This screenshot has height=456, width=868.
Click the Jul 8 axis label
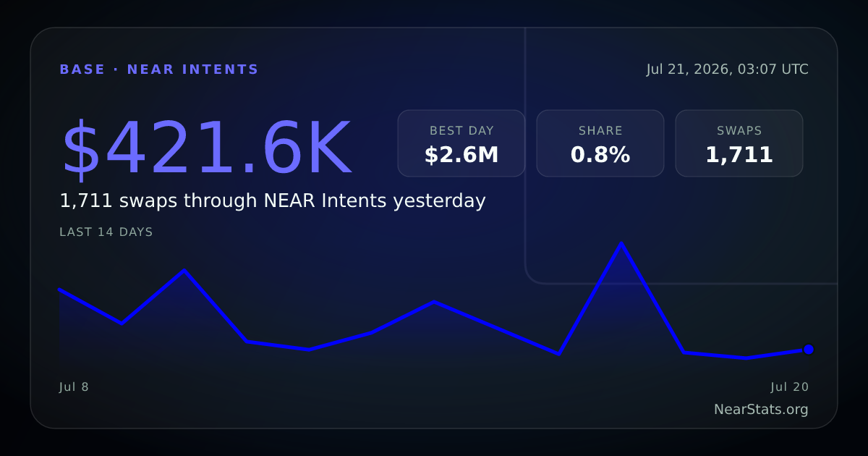(74, 387)
